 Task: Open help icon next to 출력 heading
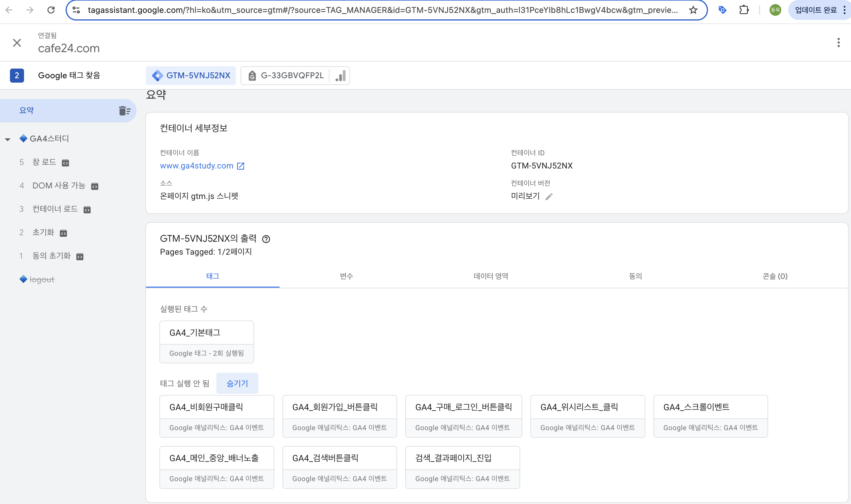266,239
